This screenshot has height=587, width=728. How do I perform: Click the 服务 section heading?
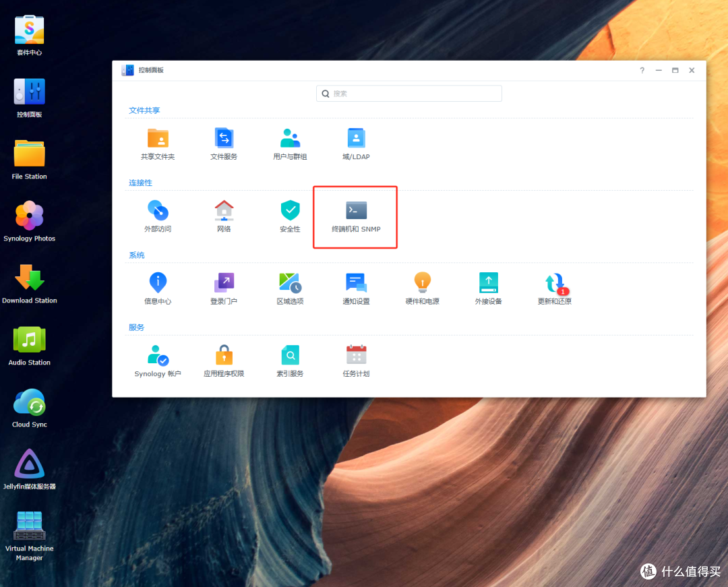tap(136, 328)
